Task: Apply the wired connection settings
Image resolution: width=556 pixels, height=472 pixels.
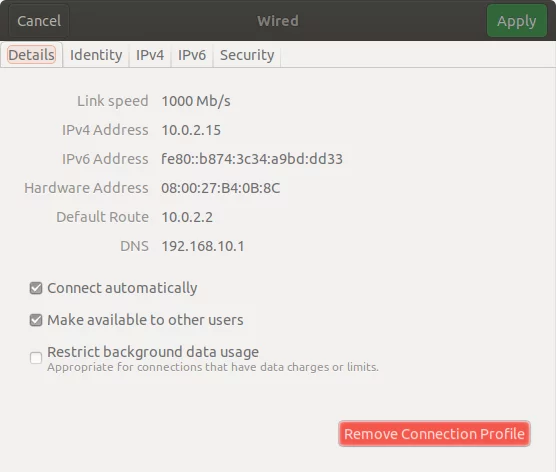Action: [x=517, y=21]
